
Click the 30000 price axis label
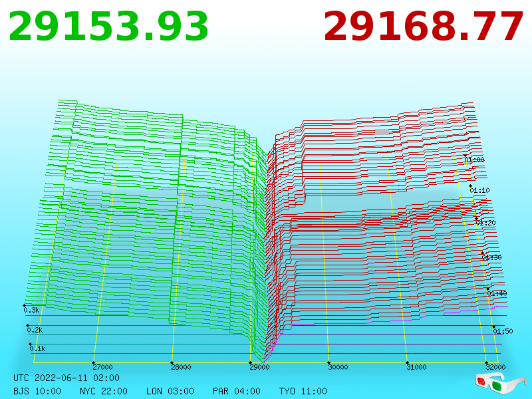click(x=338, y=367)
